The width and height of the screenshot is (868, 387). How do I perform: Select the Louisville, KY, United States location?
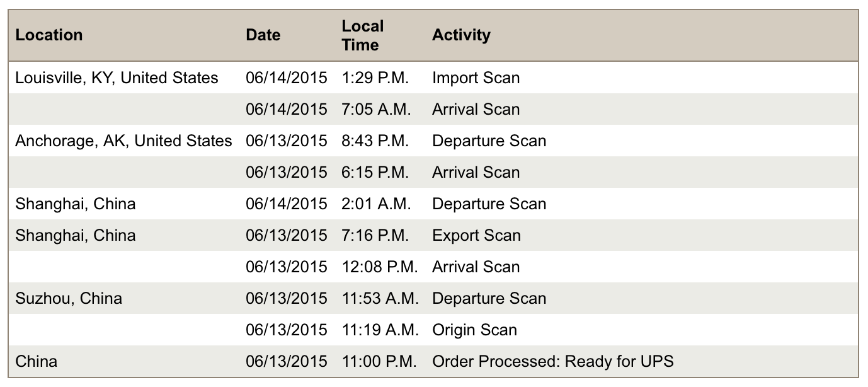(117, 78)
